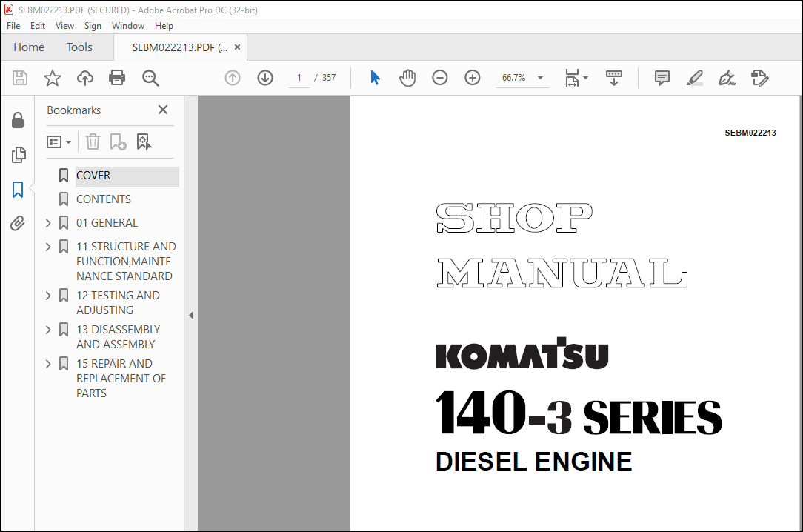The image size is (803, 532).
Task: Jump to the CONTENTS bookmark
Action: pyautogui.click(x=104, y=199)
